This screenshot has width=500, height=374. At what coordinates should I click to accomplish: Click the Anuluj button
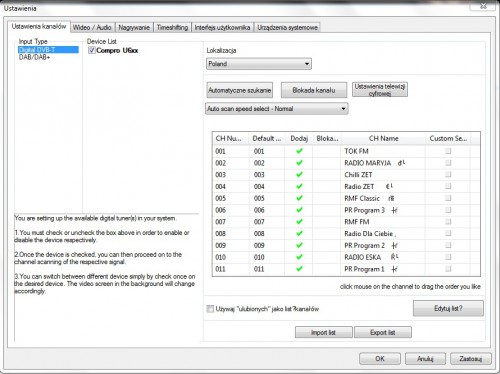tap(425, 359)
